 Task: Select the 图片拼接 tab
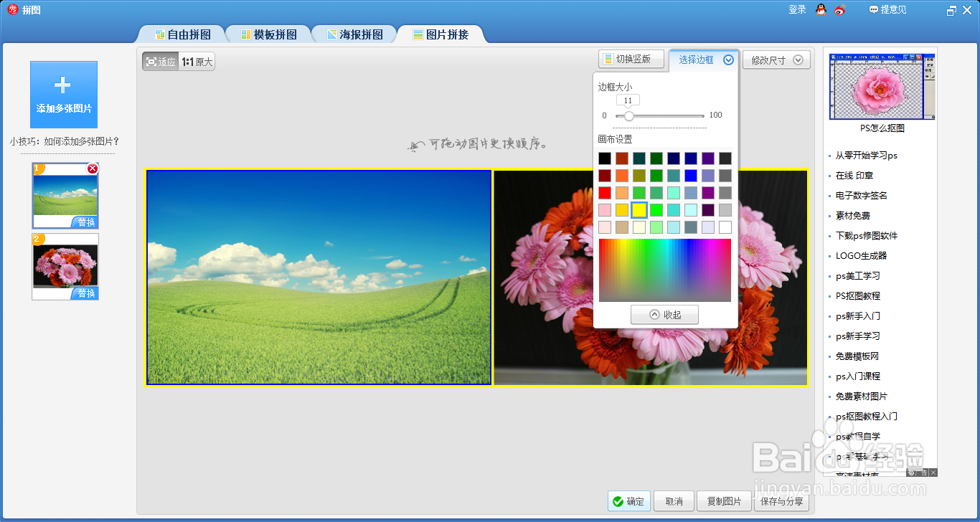[x=440, y=34]
